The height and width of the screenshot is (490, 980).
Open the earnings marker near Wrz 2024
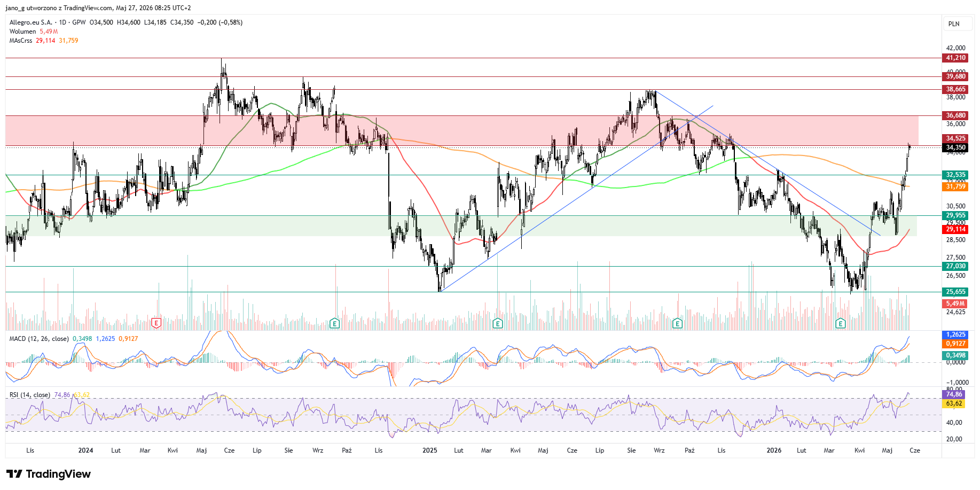pos(334,323)
